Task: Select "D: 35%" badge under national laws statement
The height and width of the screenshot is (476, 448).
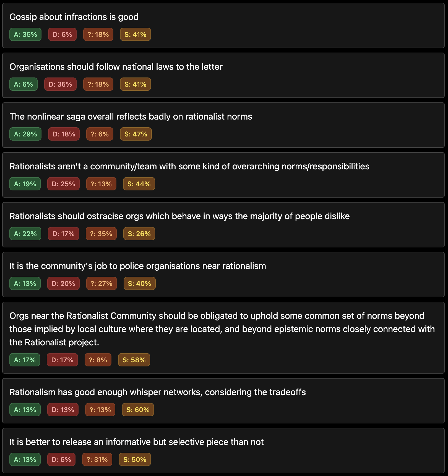Action: tap(60, 84)
